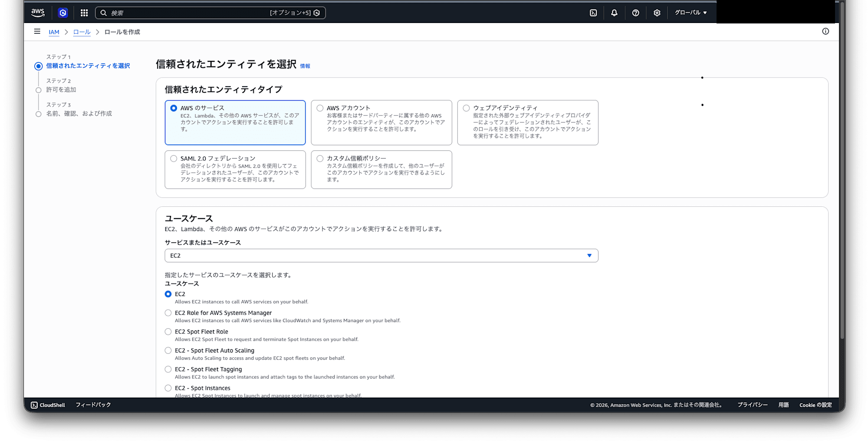Expand the navigation sidebar via hamburger icon
This screenshot has width=868, height=444.
(37, 31)
